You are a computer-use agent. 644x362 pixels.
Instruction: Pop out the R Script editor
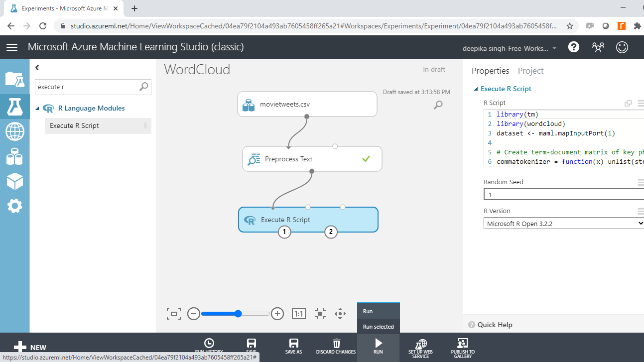point(629,103)
